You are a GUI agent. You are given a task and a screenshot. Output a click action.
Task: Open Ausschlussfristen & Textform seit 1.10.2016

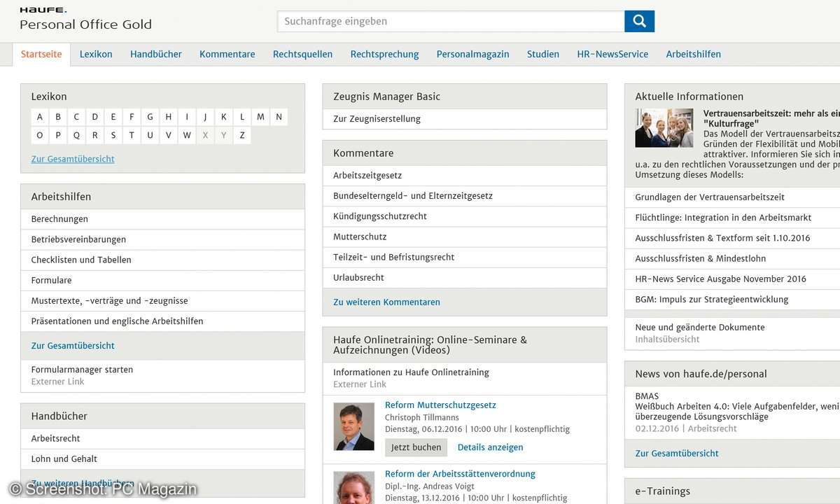pyautogui.click(x=732, y=238)
